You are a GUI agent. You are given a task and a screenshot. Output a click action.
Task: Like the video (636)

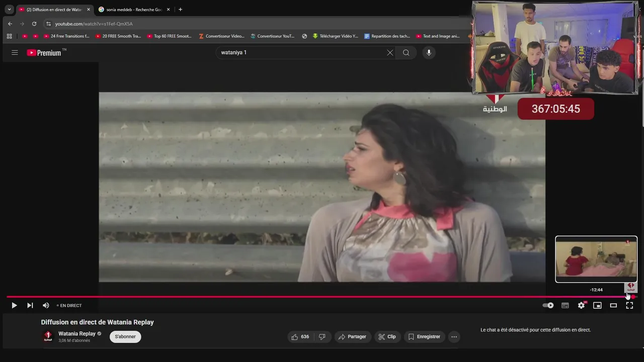pos(300,337)
